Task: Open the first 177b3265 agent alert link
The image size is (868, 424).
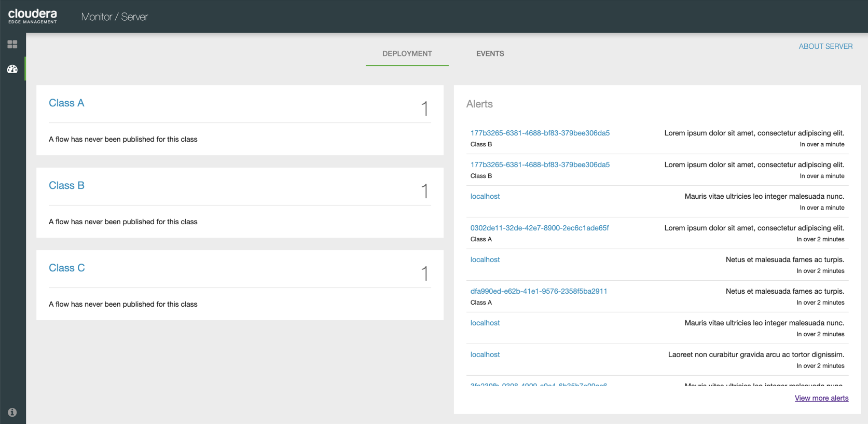Action: (x=540, y=133)
